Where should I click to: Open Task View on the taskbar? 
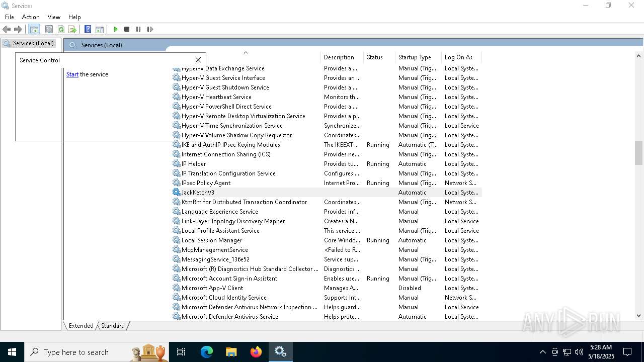tap(181, 352)
